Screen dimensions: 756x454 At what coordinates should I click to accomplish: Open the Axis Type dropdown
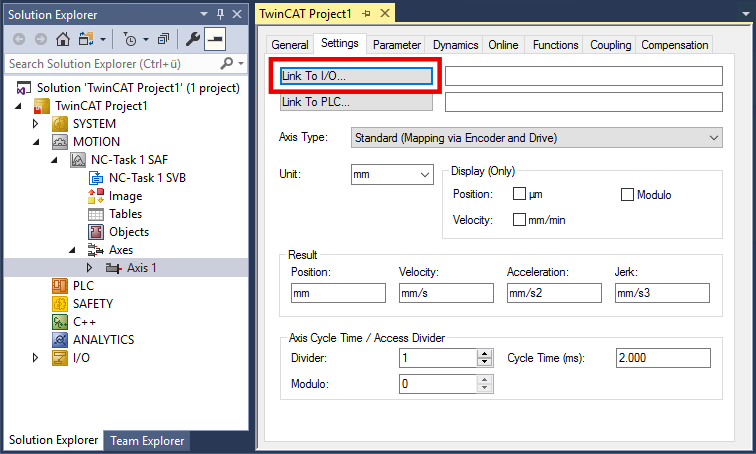pos(537,138)
